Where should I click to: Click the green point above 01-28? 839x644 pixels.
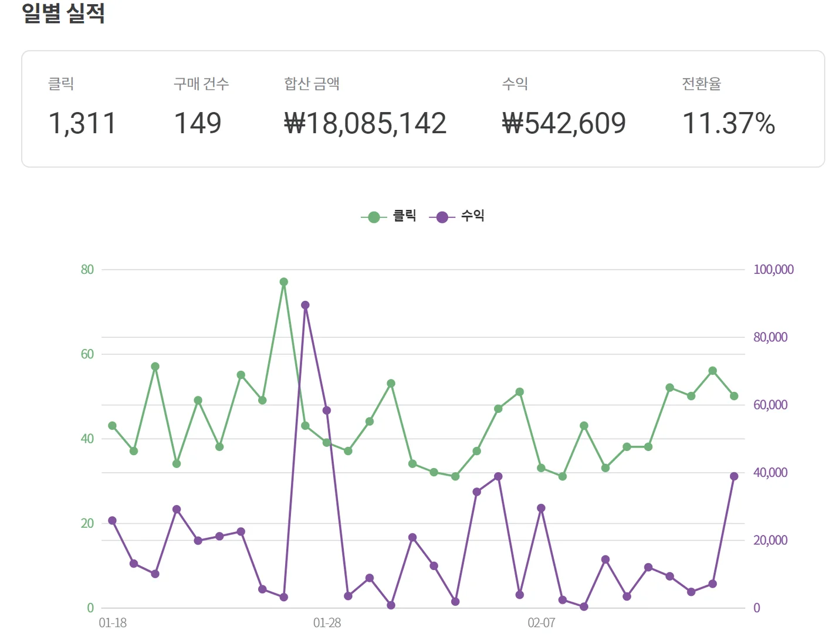click(x=327, y=443)
